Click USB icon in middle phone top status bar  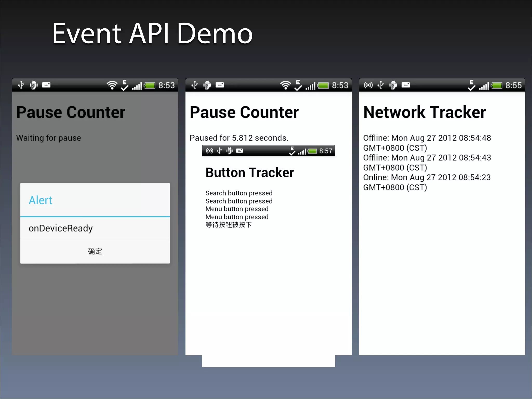click(195, 85)
